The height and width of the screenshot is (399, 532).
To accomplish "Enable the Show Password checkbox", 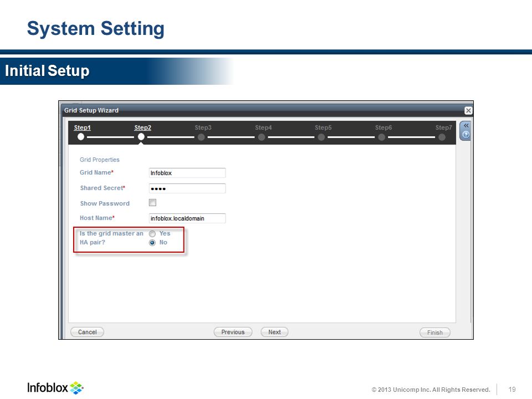I will (153, 203).
